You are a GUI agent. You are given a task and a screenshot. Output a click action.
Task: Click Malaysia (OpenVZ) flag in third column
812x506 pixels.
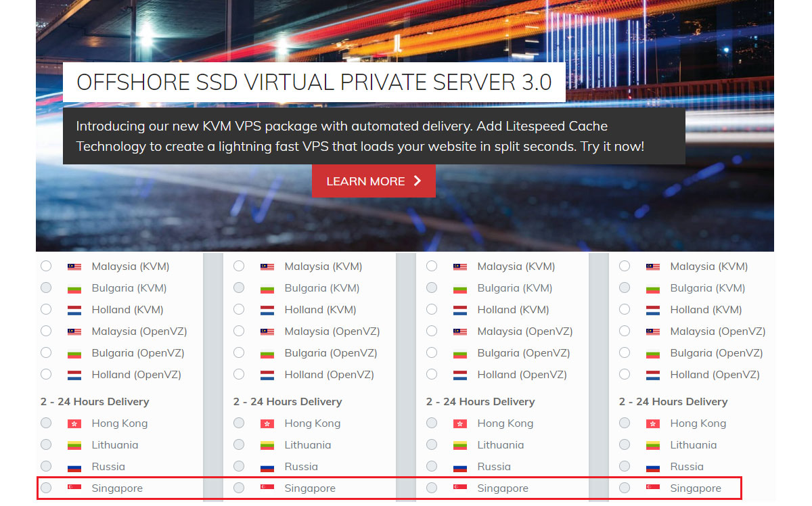(x=460, y=332)
